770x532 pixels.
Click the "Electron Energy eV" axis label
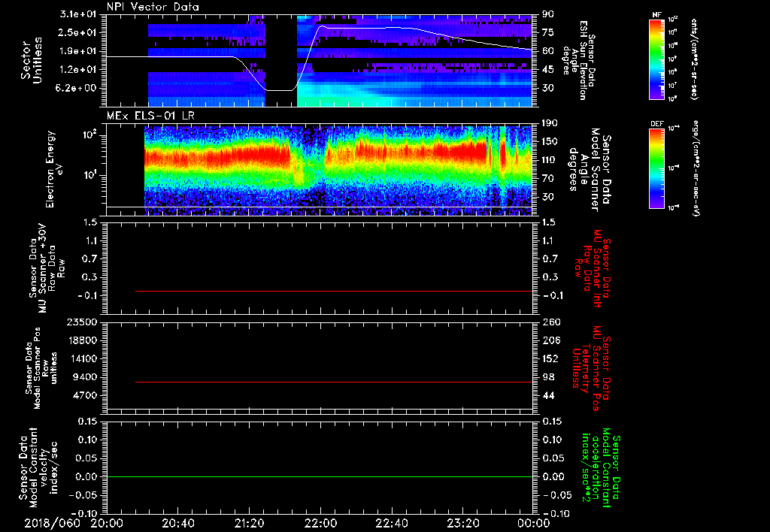[x=55, y=169]
